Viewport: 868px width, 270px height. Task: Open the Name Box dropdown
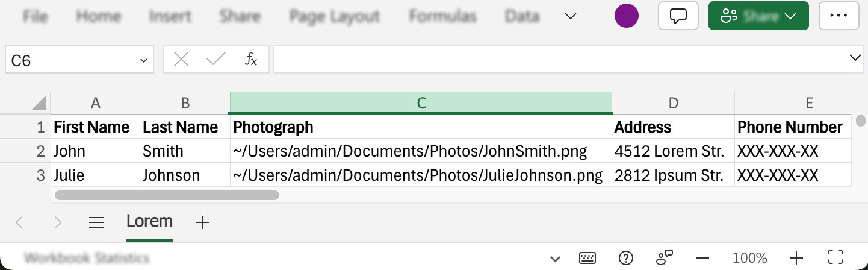pyautogui.click(x=143, y=60)
